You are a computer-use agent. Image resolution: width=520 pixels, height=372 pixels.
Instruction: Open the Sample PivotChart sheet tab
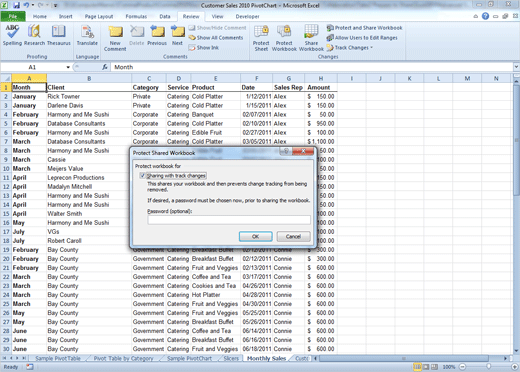tap(189, 358)
